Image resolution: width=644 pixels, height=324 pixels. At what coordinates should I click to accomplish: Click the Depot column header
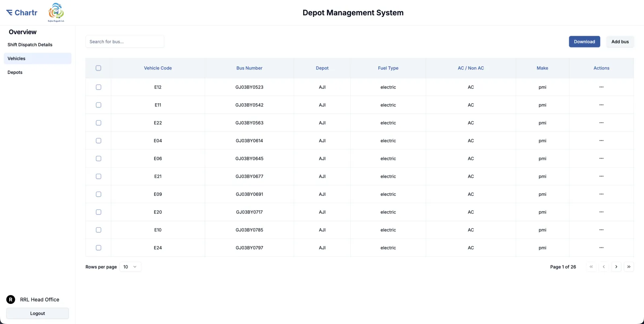coord(322,68)
